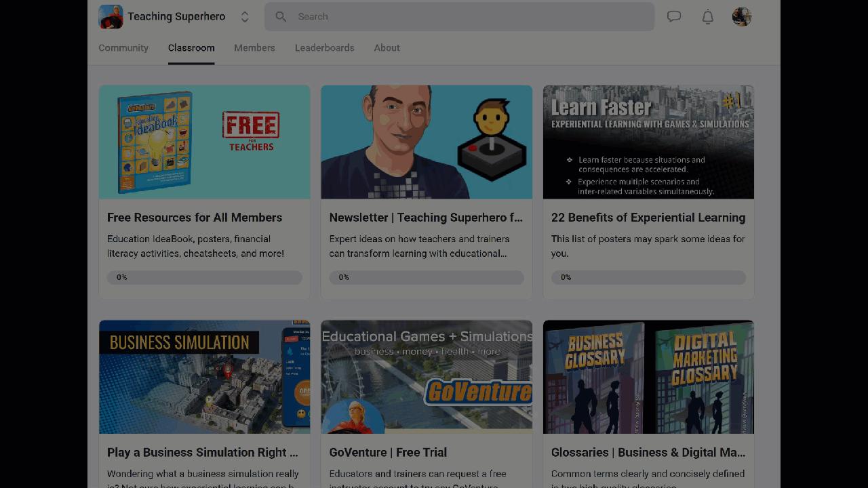Switch to the Community tab
The height and width of the screenshot is (488, 868).
coord(123,48)
